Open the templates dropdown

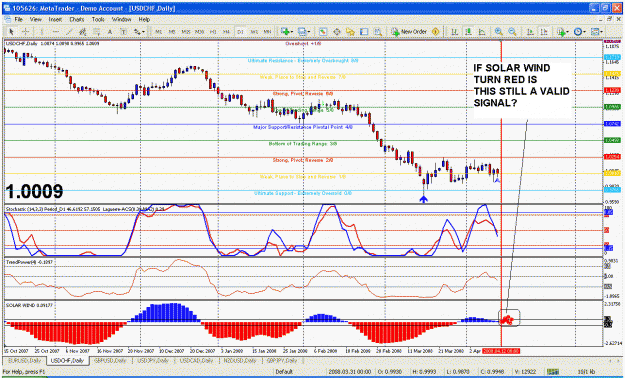597,32
